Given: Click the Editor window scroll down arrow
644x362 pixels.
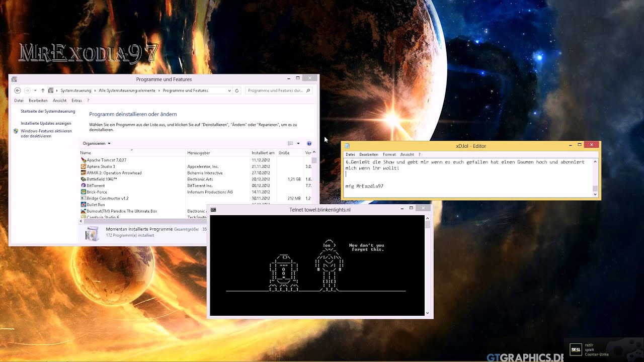Looking at the screenshot, I should pos(595,194).
